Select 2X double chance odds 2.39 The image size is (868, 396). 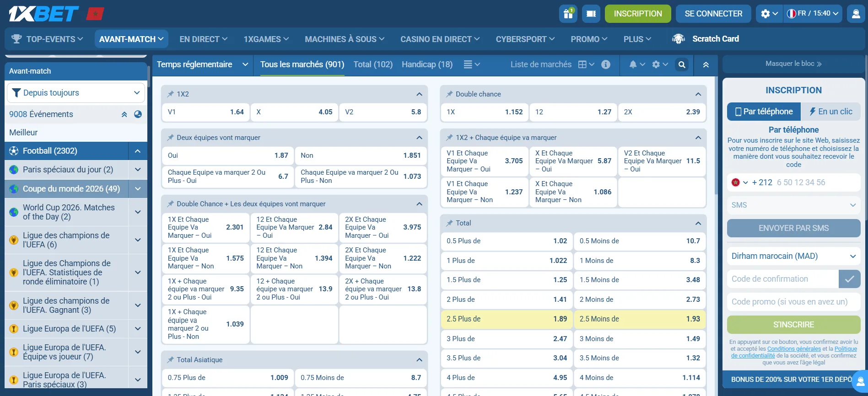[662, 112]
